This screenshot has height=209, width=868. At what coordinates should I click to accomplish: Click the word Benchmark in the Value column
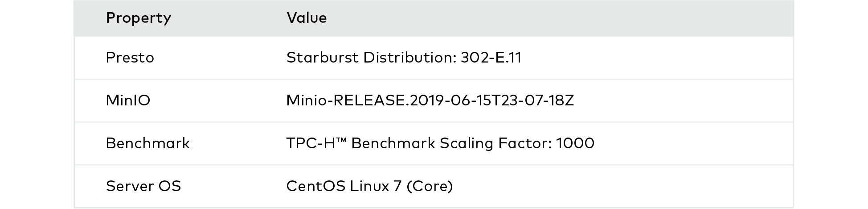click(x=393, y=143)
